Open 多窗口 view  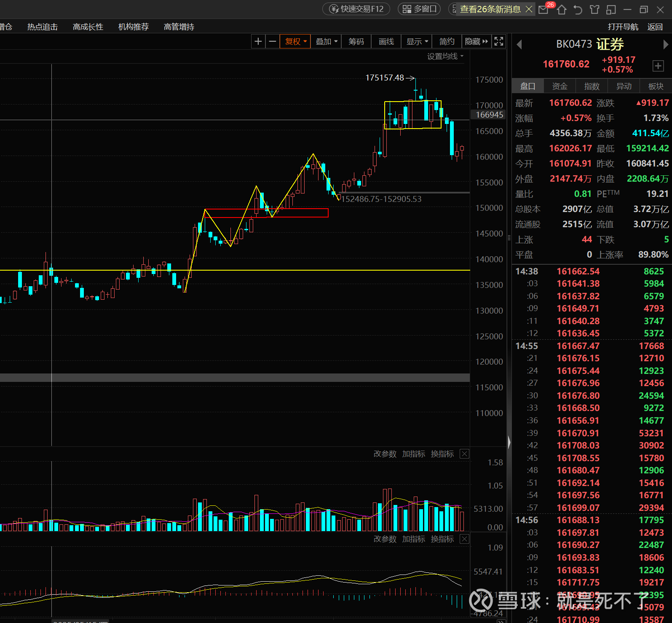pyautogui.click(x=419, y=9)
